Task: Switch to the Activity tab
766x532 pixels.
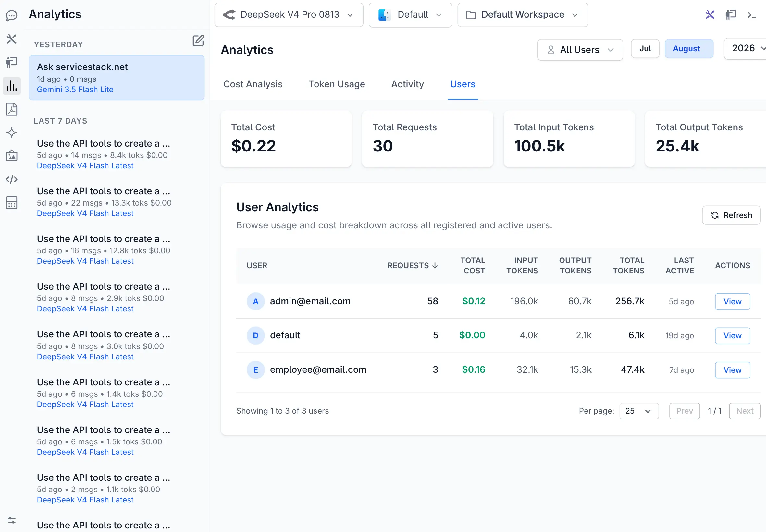Action: click(408, 84)
